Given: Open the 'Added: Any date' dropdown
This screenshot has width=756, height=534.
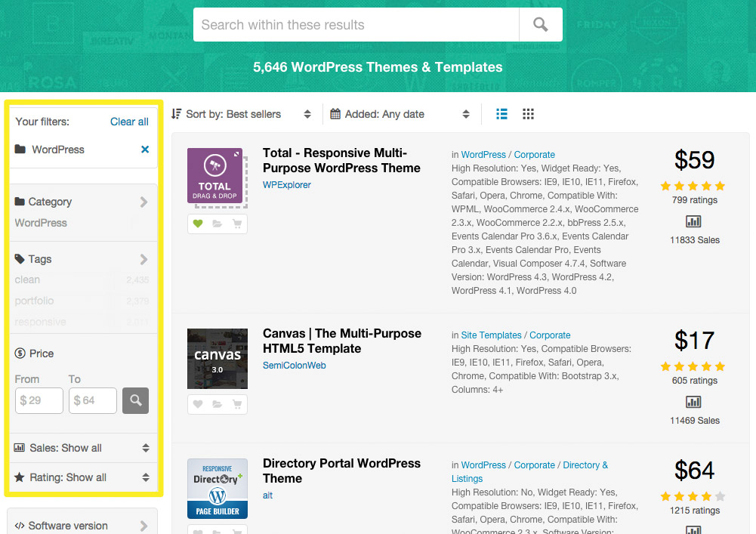Looking at the screenshot, I should [x=400, y=114].
